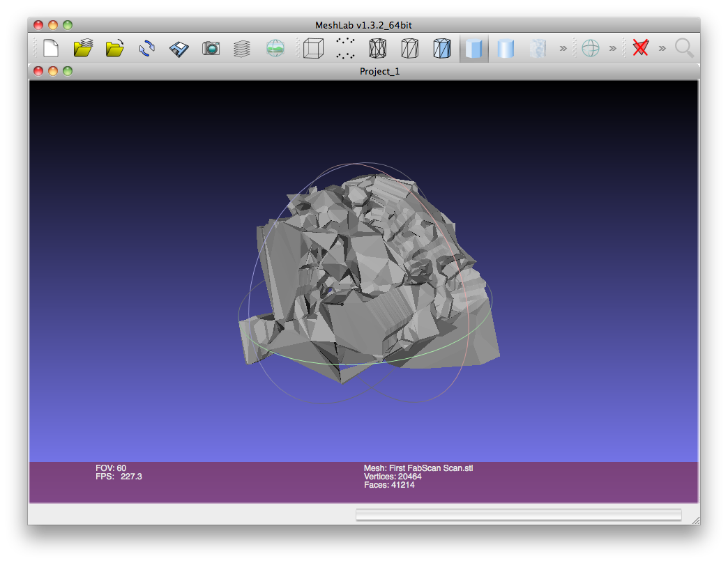
Task: Expand the hidden rendering toolbar items
Action: pos(563,48)
